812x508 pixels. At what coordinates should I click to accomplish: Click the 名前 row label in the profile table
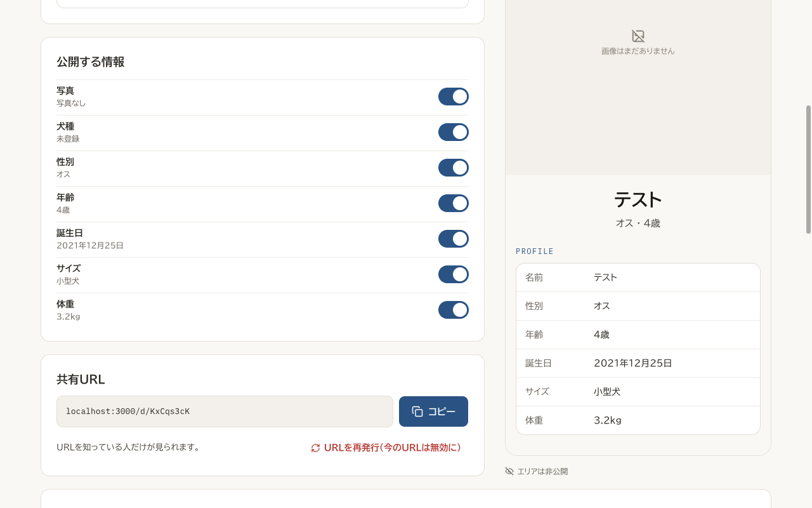[x=534, y=277]
